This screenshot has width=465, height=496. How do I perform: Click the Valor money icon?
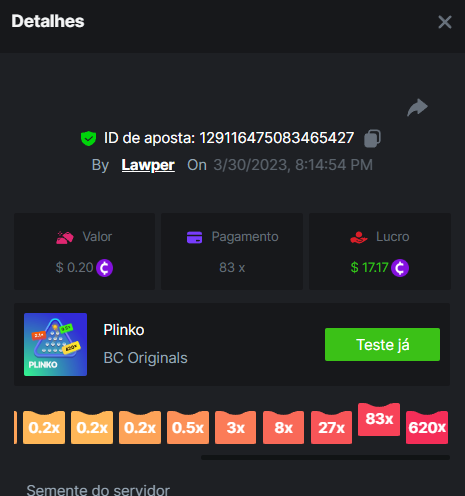click(x=65, y=237)
